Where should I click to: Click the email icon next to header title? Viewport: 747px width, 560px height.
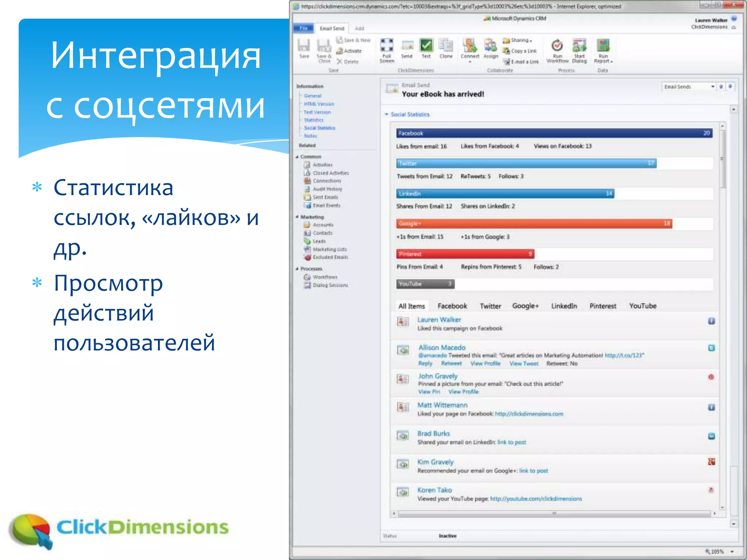[392, 88]
